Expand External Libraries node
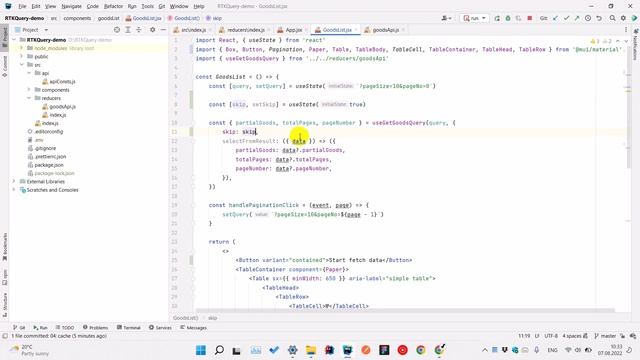The image size is (640, 360). click(14, 181)
